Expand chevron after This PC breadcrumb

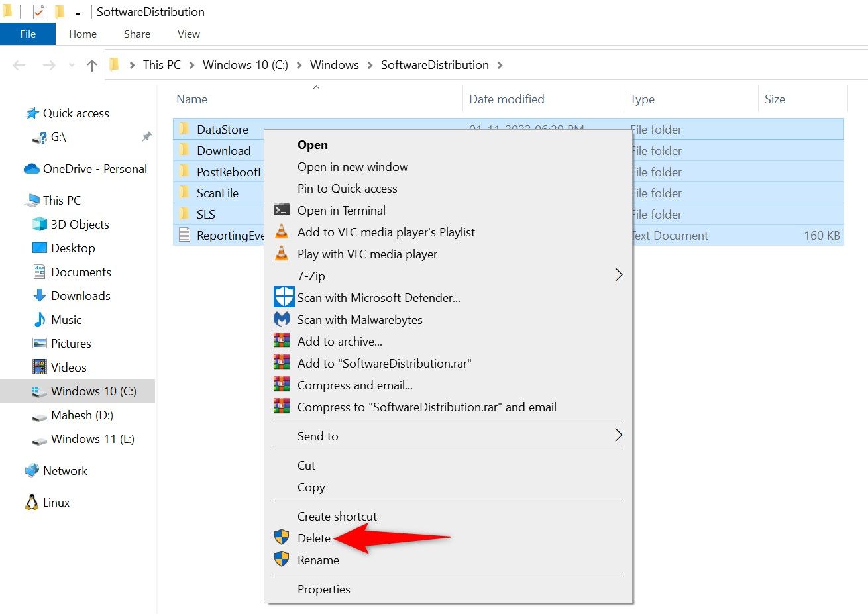191,65
